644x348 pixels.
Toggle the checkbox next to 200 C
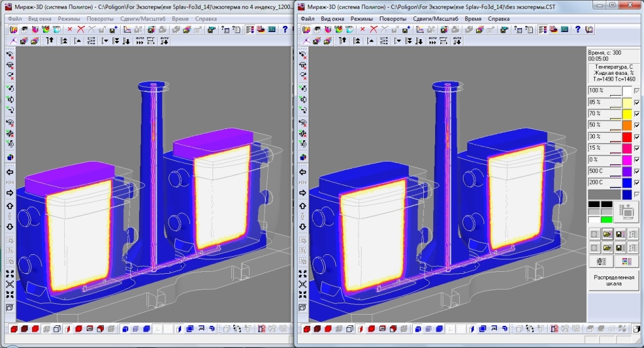pos(636,182)
